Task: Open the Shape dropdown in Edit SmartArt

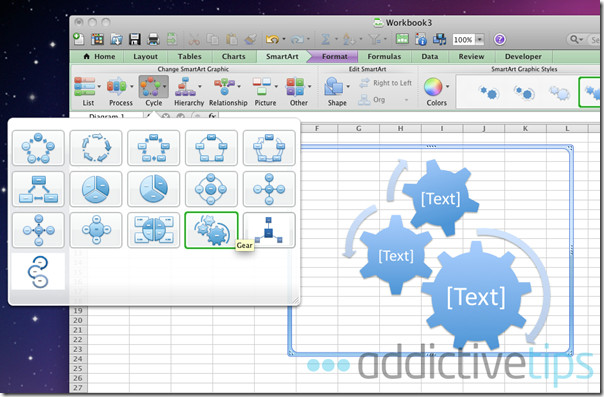Action: coord(337,91)
